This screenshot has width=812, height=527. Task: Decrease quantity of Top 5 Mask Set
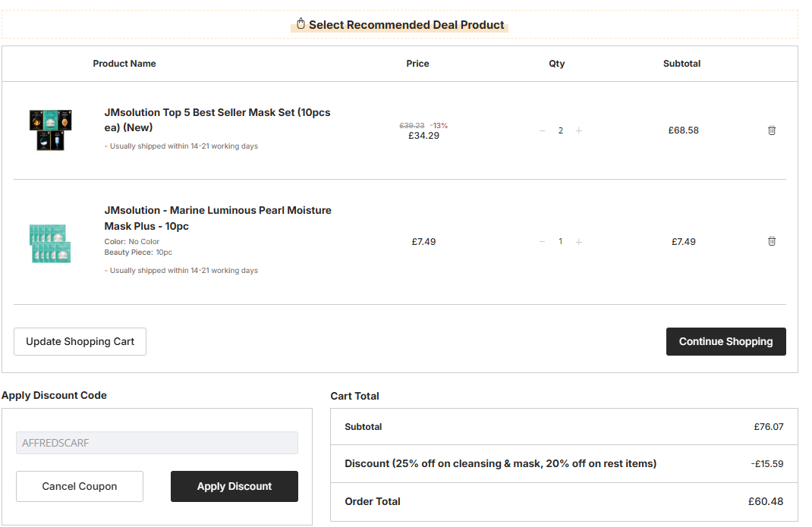pyautogui.click(x=542, y=130)
